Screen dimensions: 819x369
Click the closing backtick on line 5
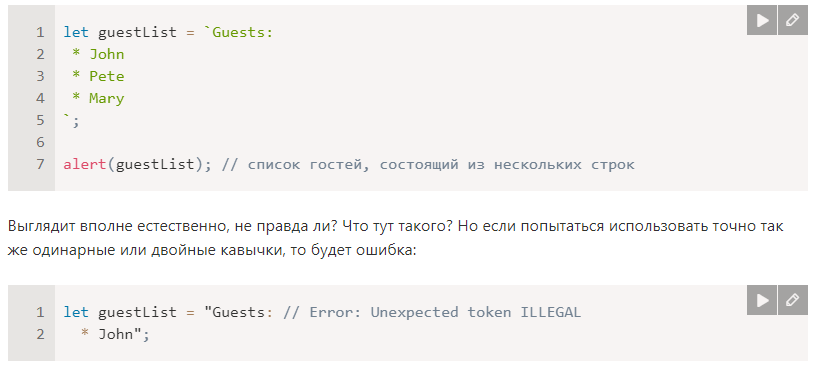[67, 119]
